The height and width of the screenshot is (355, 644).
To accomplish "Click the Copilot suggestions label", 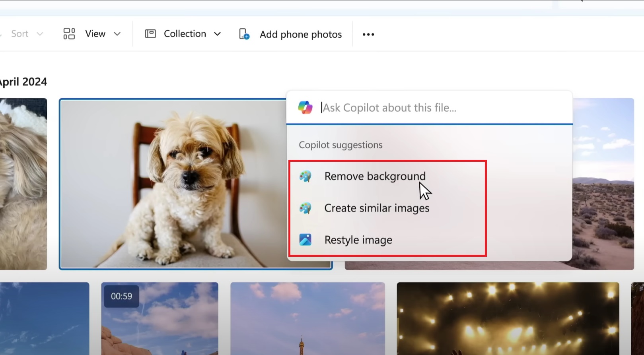I will coord(340,145).
